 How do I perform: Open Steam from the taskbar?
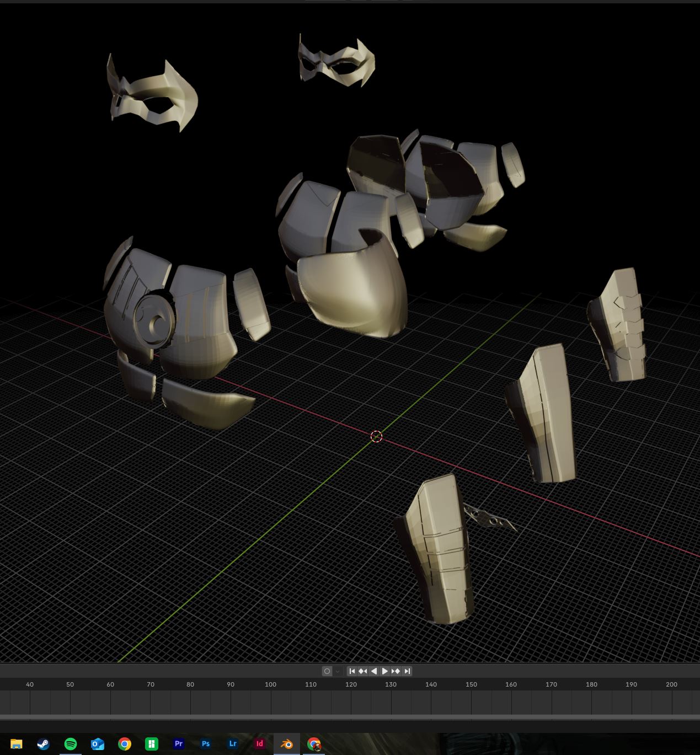tap(43, 744)
